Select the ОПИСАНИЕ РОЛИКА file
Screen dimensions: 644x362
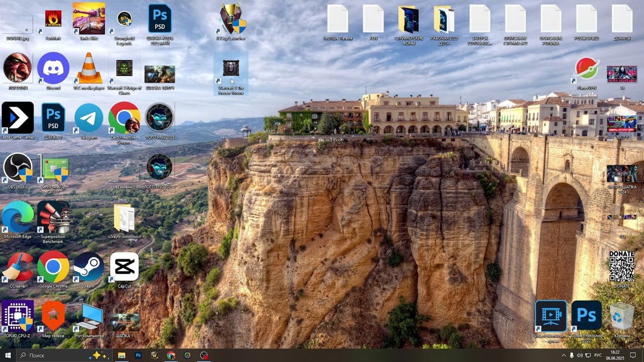(551, 25)
